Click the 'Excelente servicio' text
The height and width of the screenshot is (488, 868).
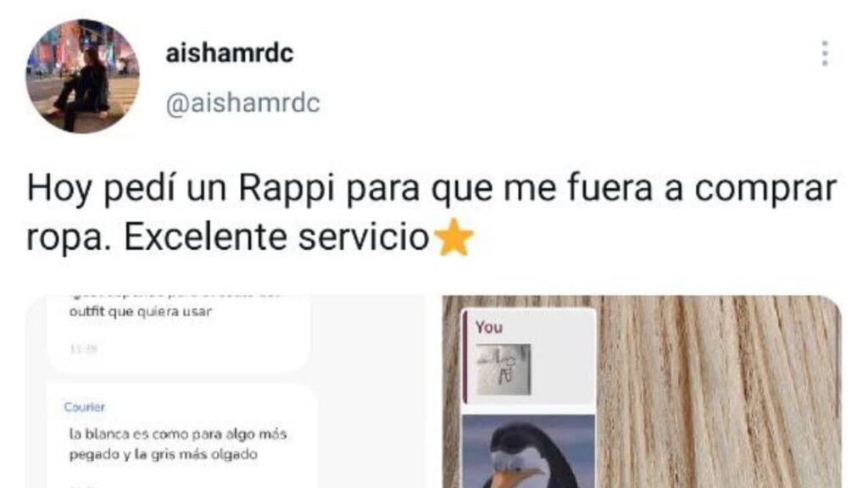[x=277, y=237]
